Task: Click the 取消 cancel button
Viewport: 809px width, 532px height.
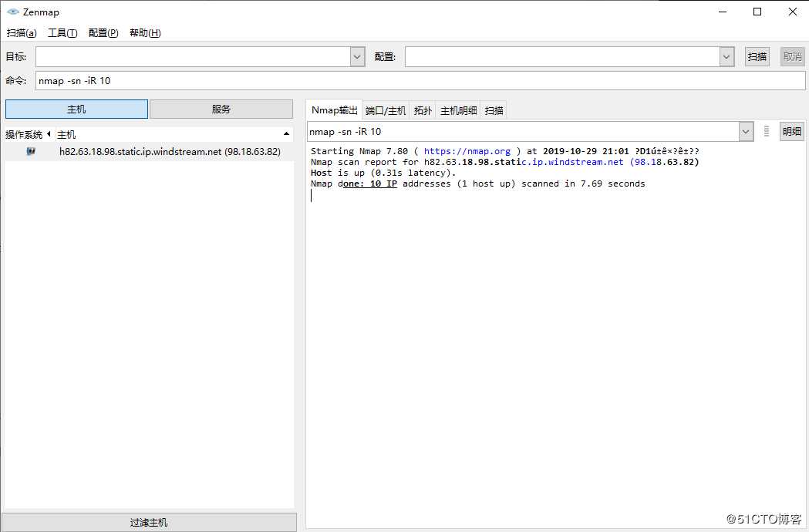Action: 792,57
